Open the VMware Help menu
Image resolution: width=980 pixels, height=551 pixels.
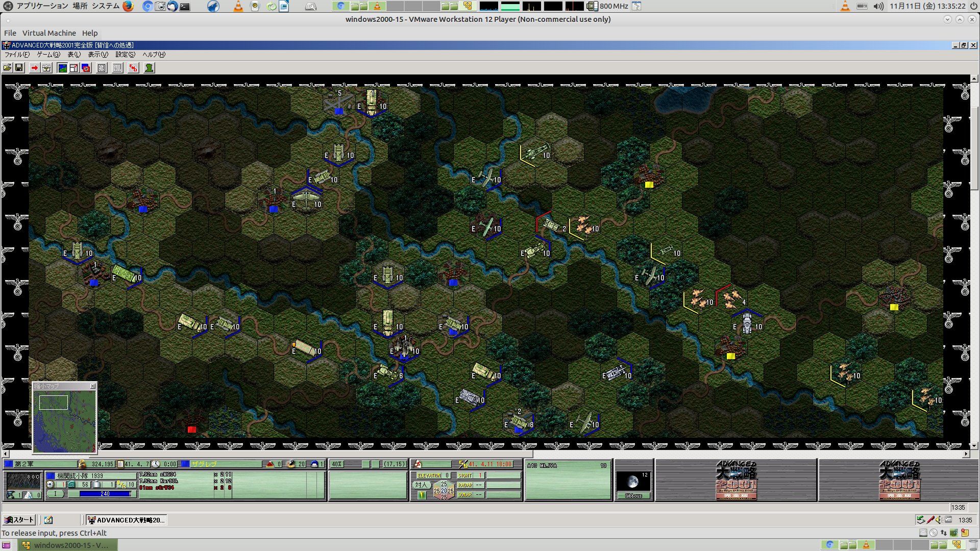(x=90, y=33)
